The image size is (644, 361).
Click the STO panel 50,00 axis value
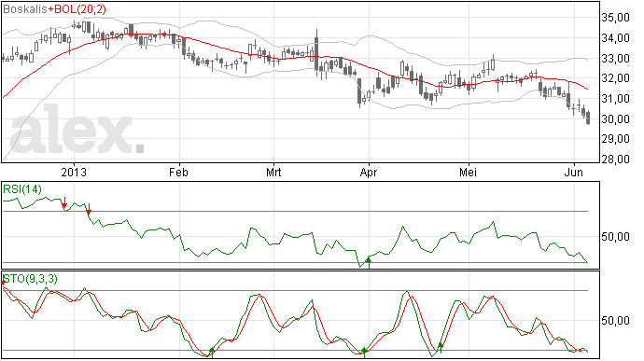pyautogui.click(x=615, y=320)
